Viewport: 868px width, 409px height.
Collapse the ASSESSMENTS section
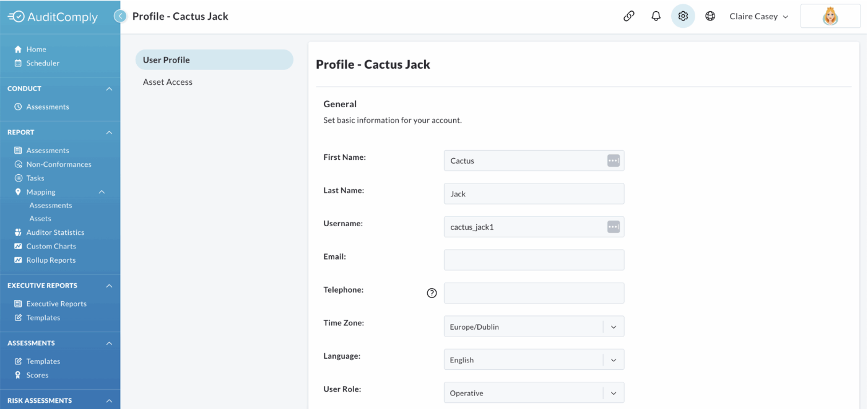pos(109,343)
